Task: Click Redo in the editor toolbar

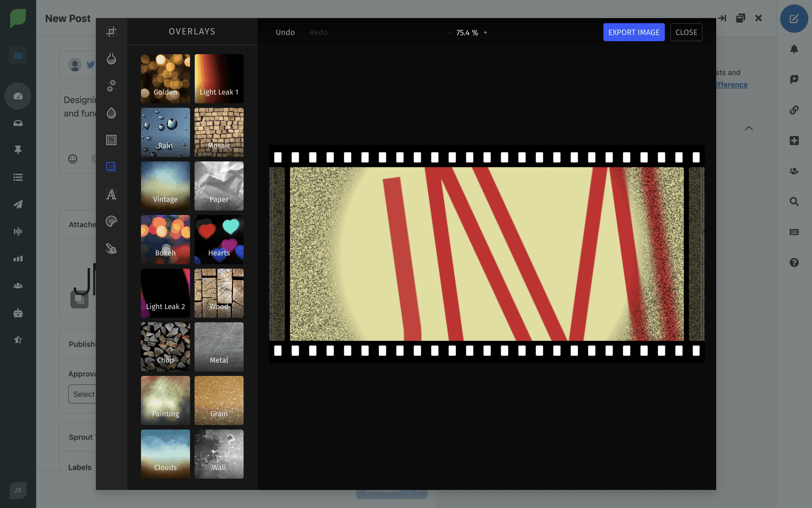Action: [318, 32]
